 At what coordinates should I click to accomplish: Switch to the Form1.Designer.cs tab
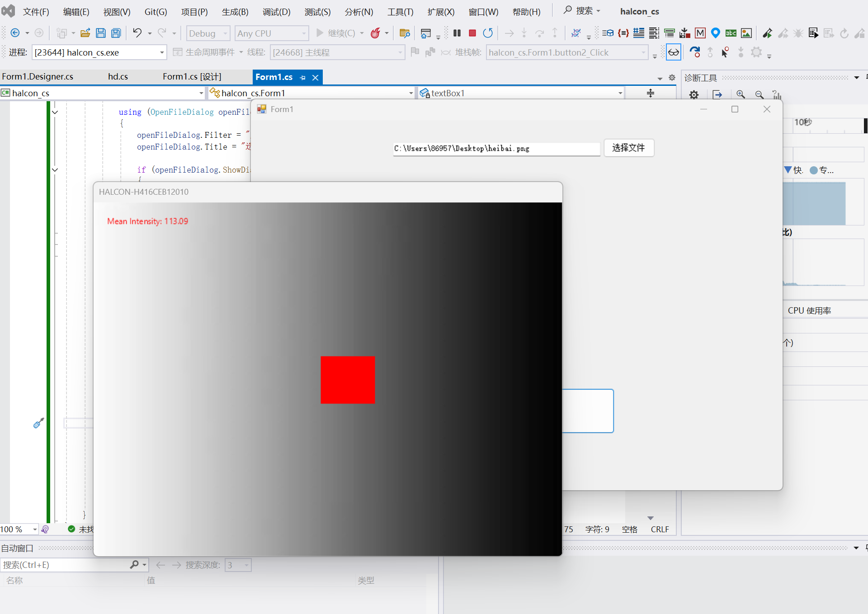(x=38, y=76)
